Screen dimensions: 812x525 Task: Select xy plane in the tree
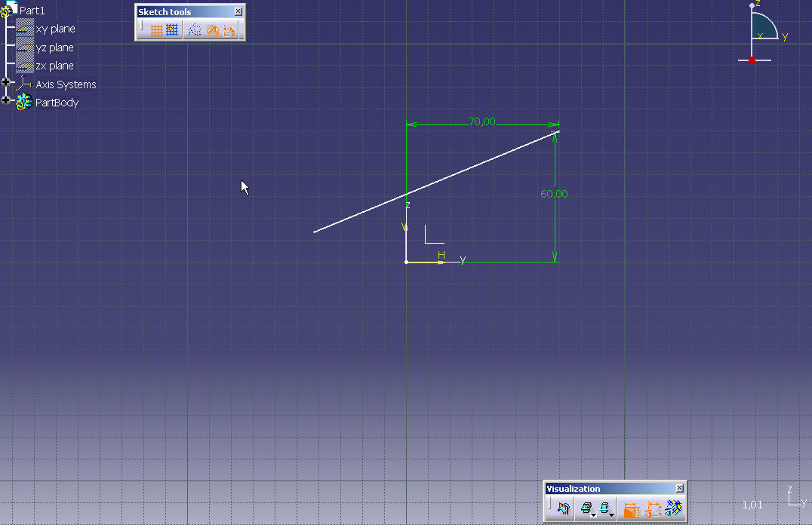click(x=55, y=29)
